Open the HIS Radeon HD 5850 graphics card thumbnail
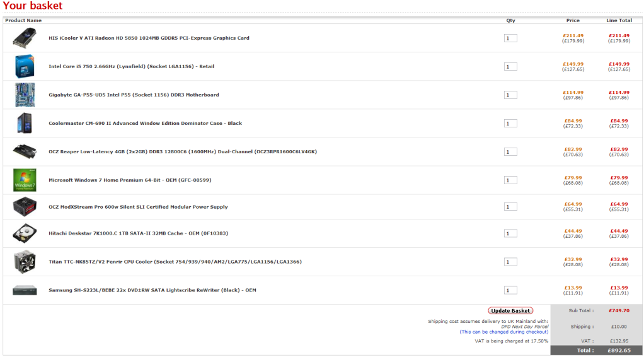This screenshot has height=357, width=644. (x=25, y=38)
